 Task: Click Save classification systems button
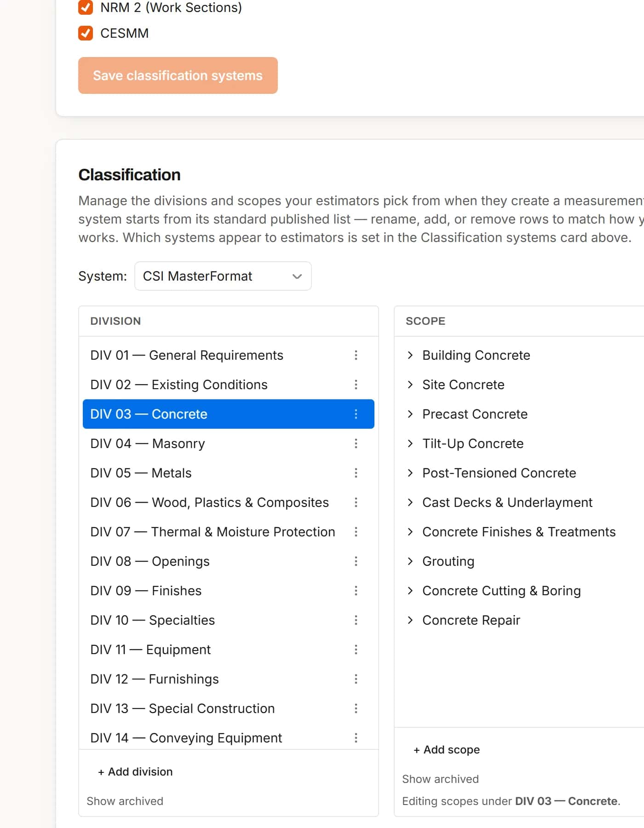[178, 75]
